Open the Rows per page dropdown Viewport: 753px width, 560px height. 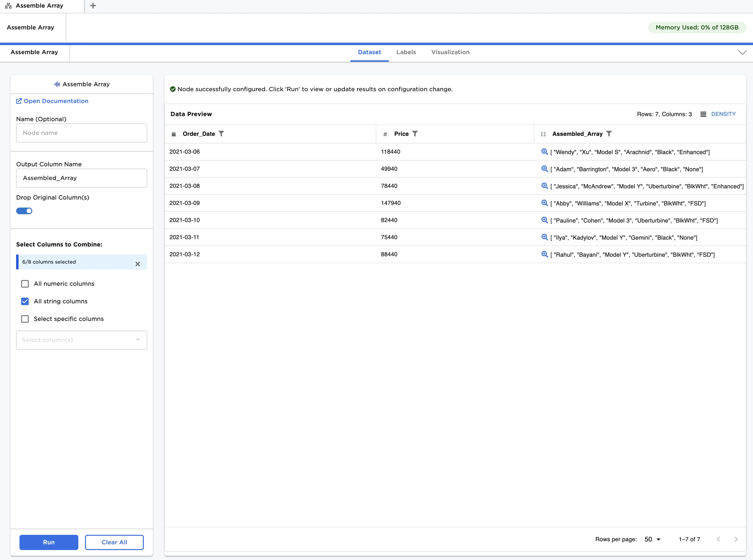pyautogui.click(x=652, y=539)
